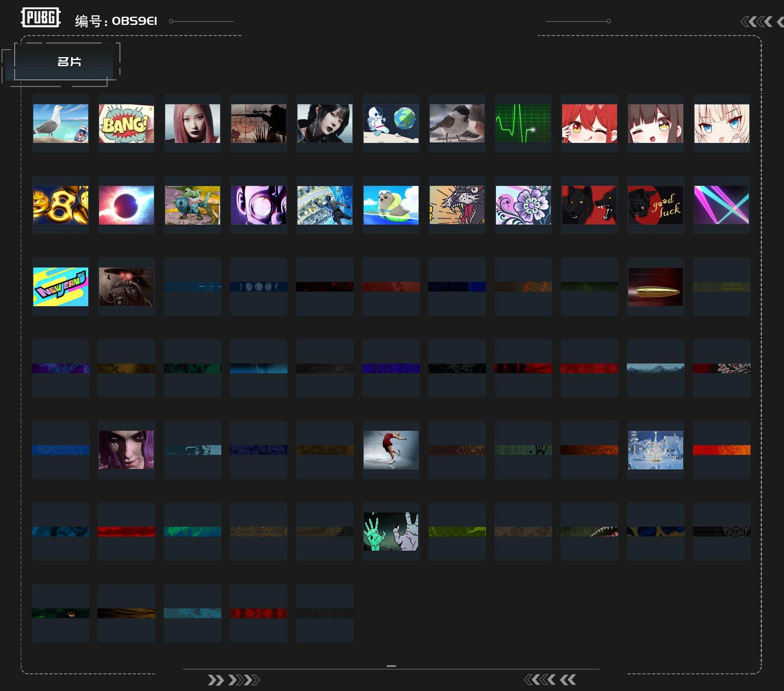Pick the green heartbeat monitor namecard

coord(523,123)
